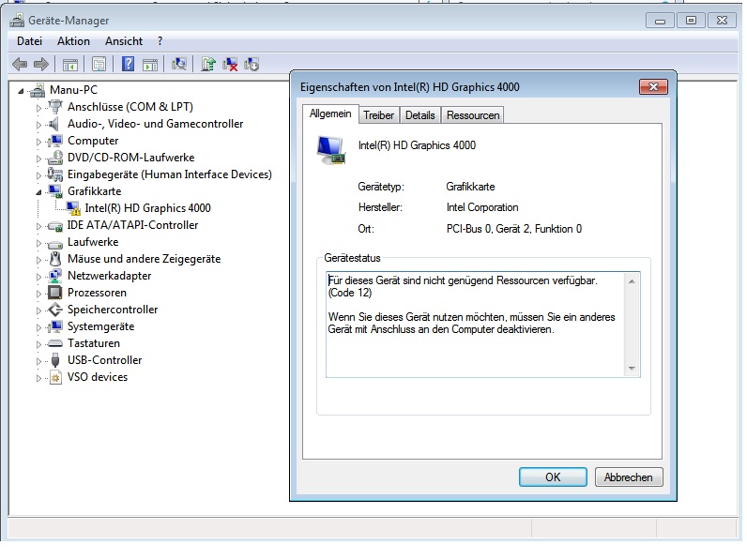Click the IDE ATA/ATAPI controller icon
This screenshot has width=747, height=560.
tap(55, 226)
